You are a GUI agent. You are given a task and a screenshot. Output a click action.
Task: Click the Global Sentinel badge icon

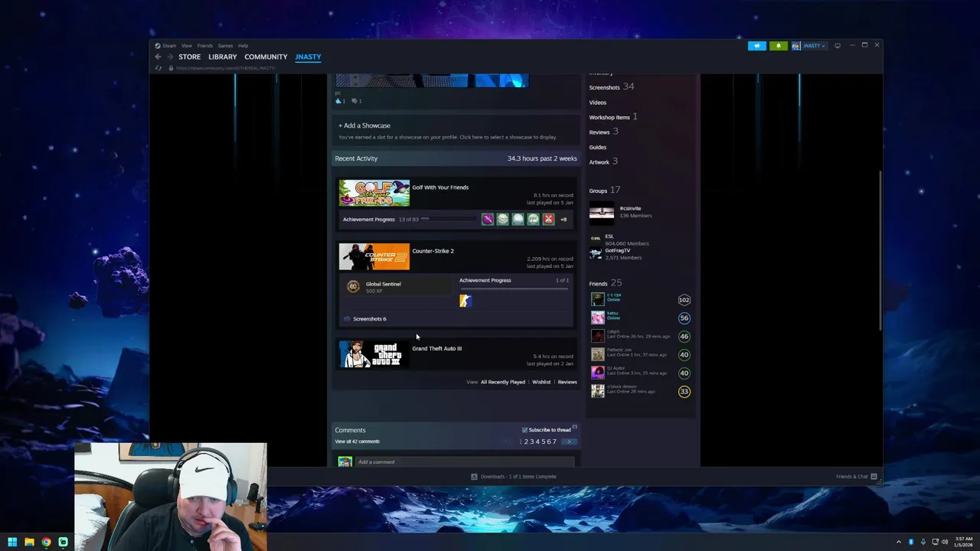coord(353,286)
